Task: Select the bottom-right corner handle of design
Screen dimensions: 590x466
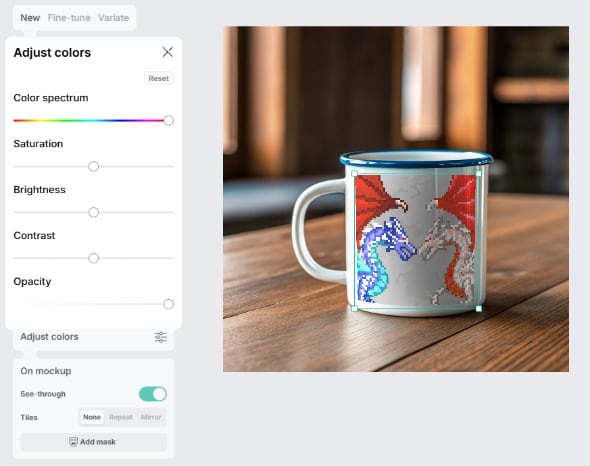Action: point(479,309)
